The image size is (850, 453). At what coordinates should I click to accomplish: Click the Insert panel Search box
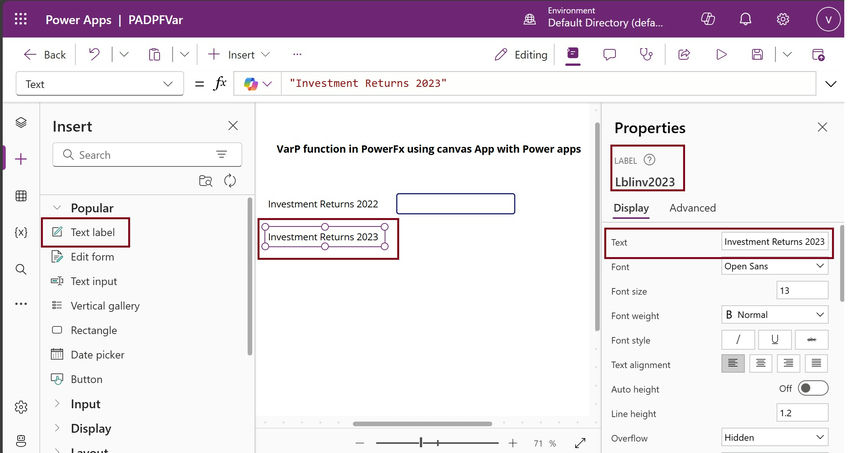147,155
